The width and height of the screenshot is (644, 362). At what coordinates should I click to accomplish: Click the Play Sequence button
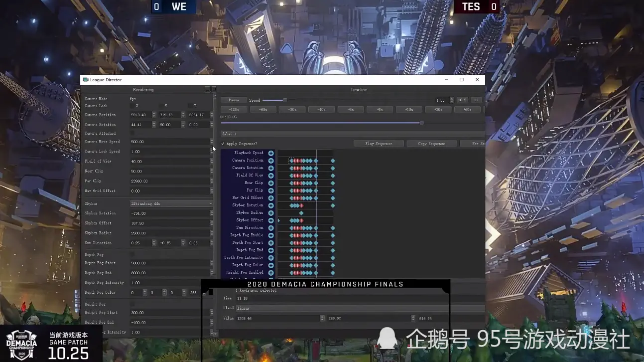379,144
